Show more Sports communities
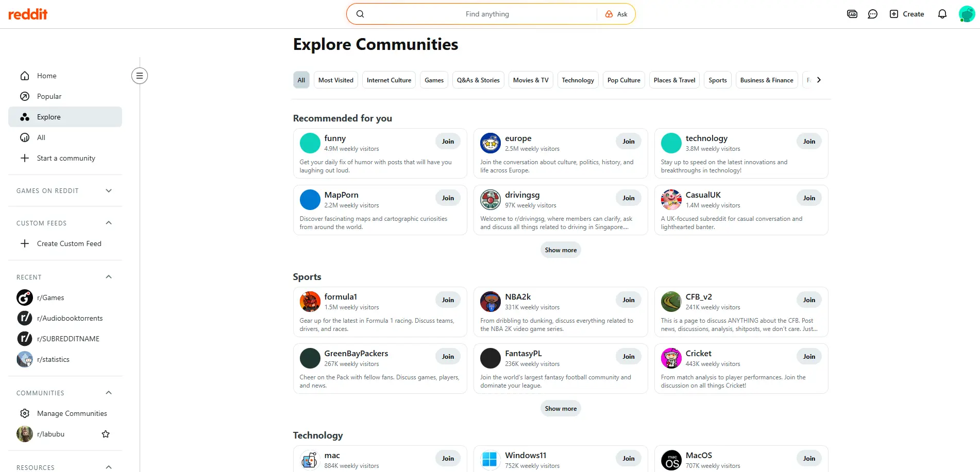Screen dimensions: 980x472 561,409
